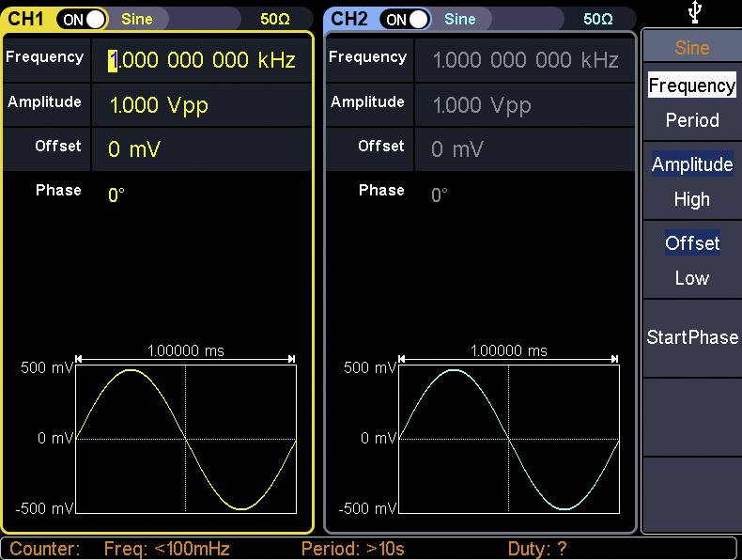
Task: Switch to Period in the side menu
Action: pos(691,120)
